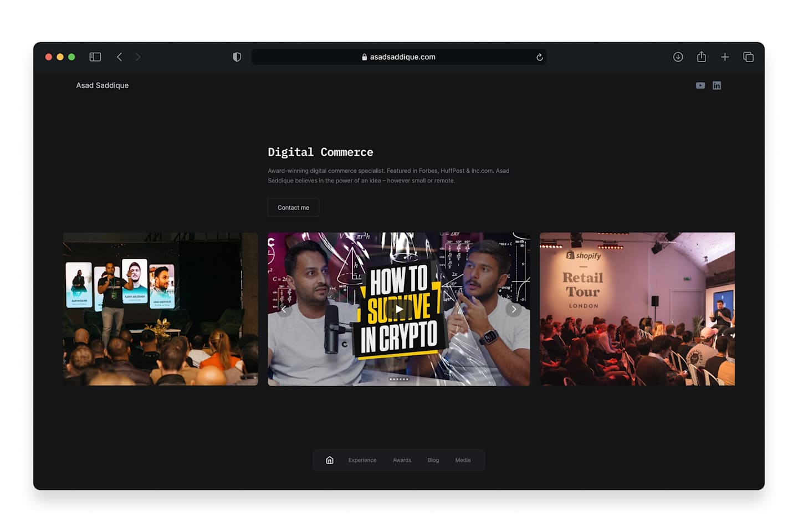Show the downloads icon in toolbar
Screen dimensions: 798x532
tap(678, 57)
